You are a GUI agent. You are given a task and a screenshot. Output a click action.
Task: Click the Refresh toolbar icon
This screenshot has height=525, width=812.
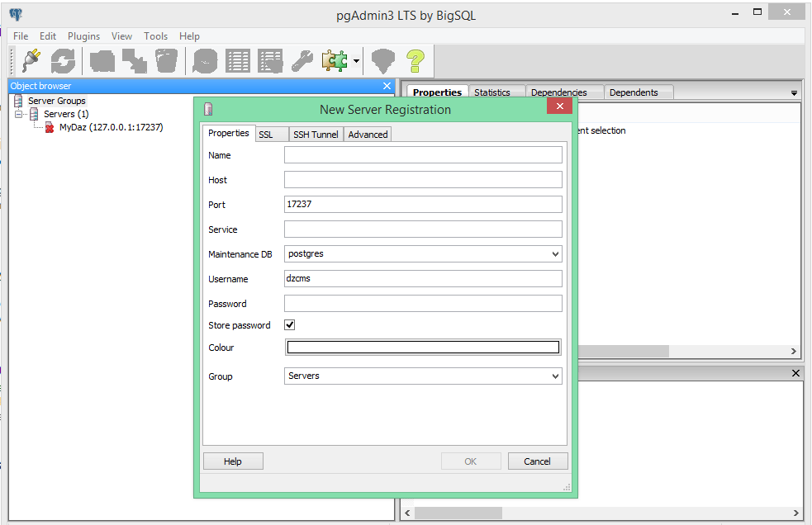(x=63, y=60)
